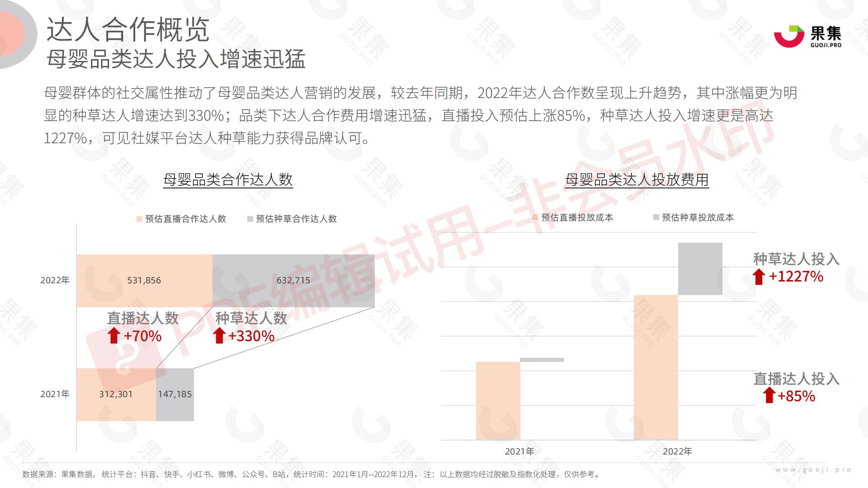Click the red arrow beside +1227%

click(759, 277)
